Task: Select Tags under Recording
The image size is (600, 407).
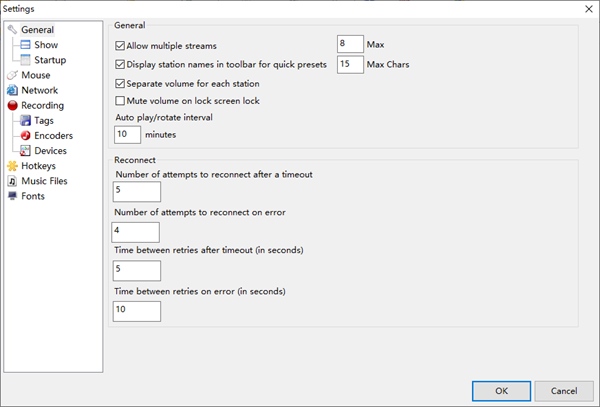Action: [44, 121]
